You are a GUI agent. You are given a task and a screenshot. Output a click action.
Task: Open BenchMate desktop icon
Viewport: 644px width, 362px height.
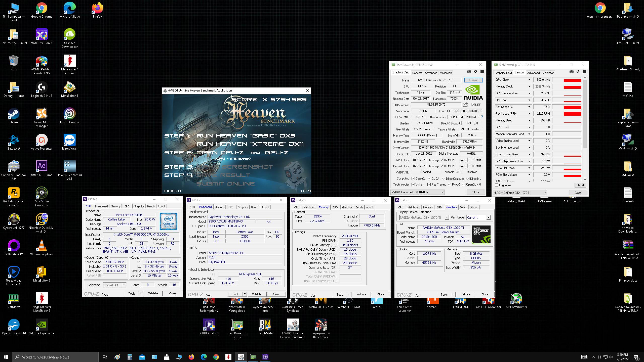(x=265, y=327)
